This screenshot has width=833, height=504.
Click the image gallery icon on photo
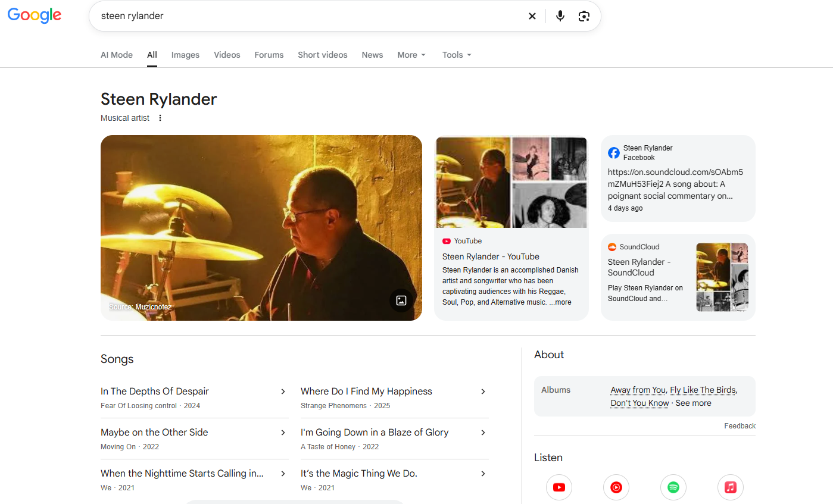[x=401, y=300]
